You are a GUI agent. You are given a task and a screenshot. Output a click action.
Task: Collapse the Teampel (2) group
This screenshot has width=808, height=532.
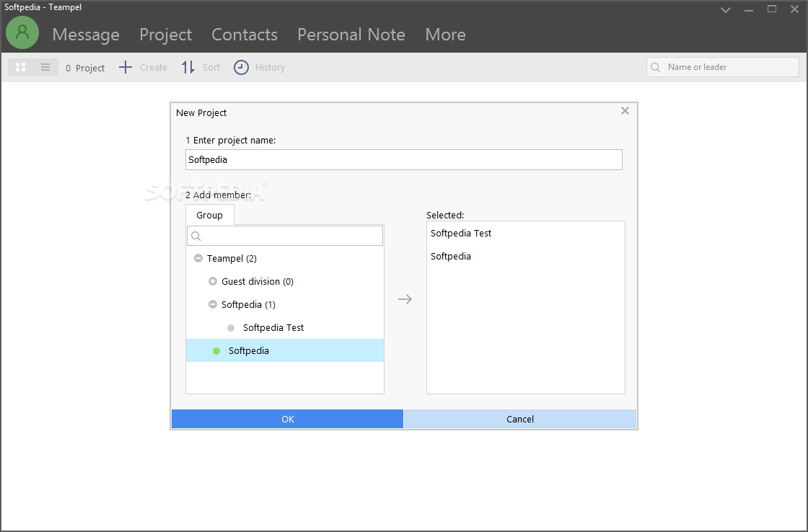point(198,258)
